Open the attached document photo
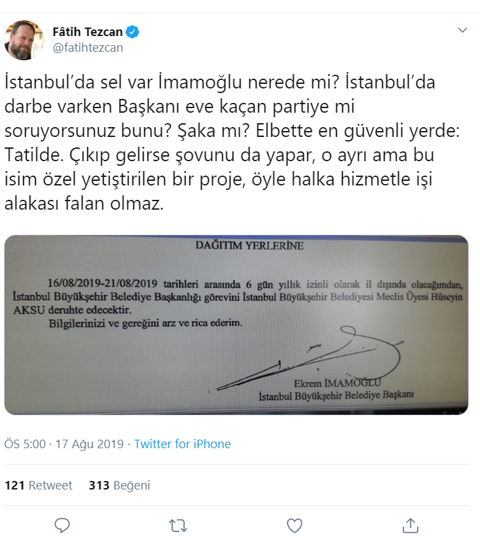The height and width of the screenshot is (536, 480). [236, 325]
